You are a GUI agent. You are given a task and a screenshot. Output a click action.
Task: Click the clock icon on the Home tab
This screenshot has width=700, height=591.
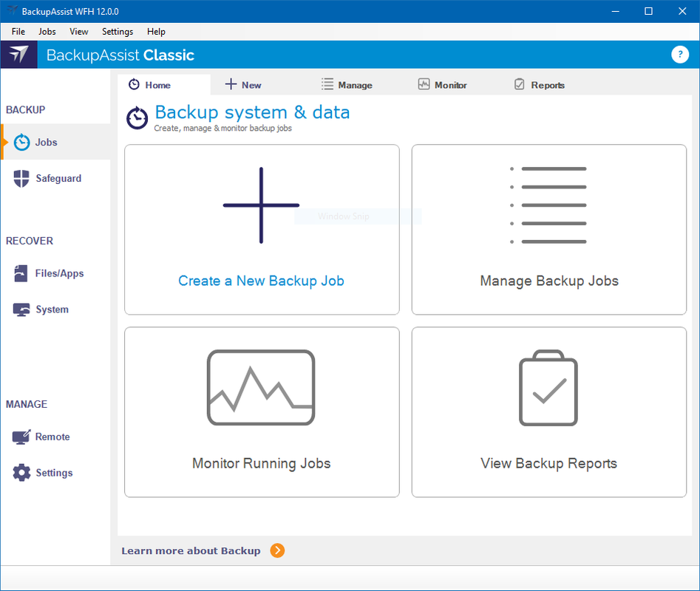[x=134, y=84]
